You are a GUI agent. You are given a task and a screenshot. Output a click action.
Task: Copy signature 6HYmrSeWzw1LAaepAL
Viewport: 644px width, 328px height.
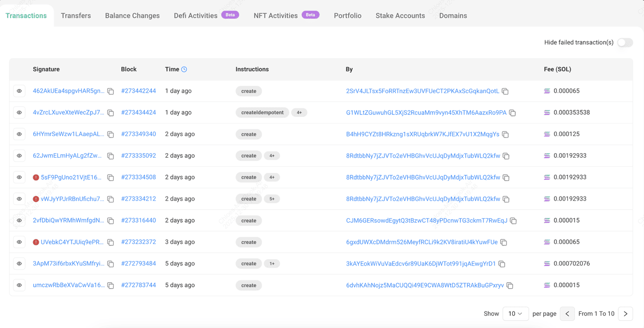(x=111, y=135)
